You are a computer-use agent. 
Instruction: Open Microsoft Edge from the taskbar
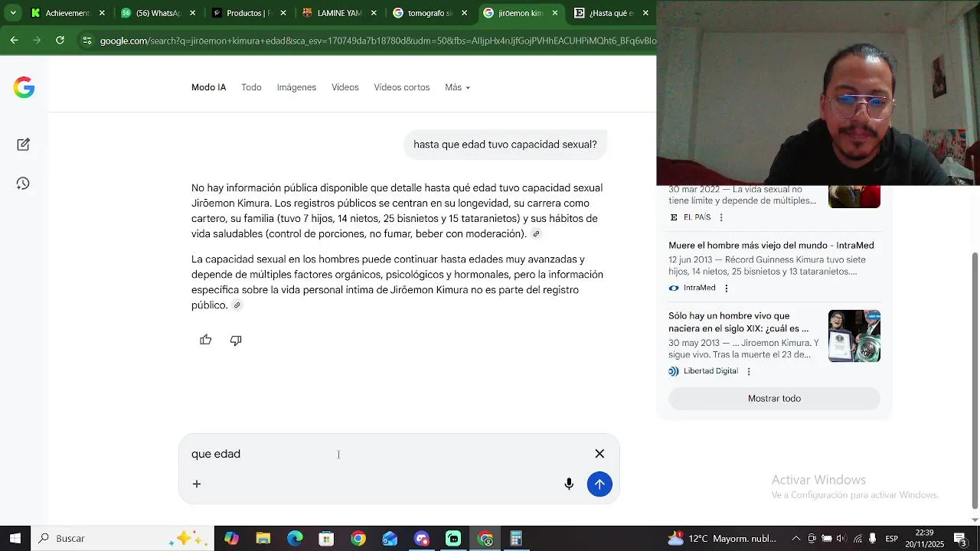295,538
